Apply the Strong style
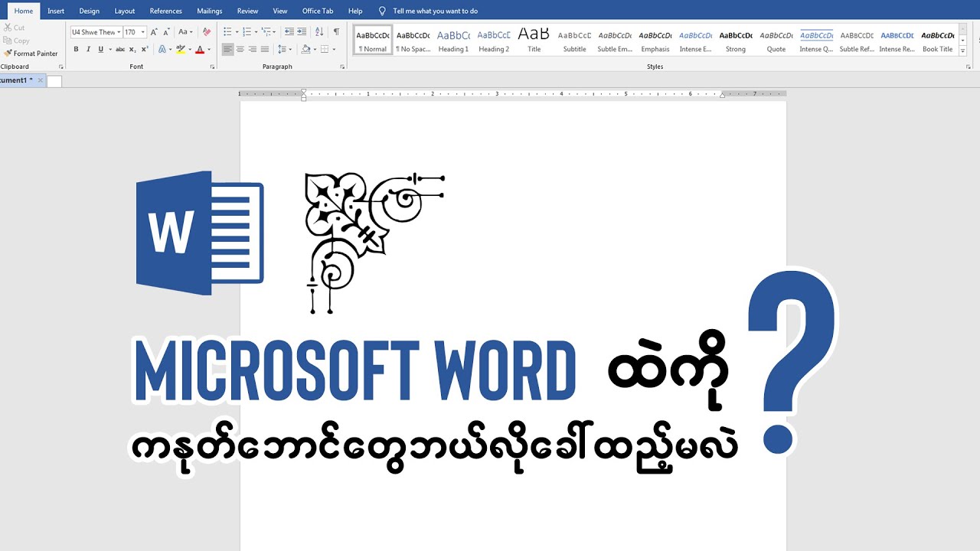 pyautogui.click(x=736, y=41)
